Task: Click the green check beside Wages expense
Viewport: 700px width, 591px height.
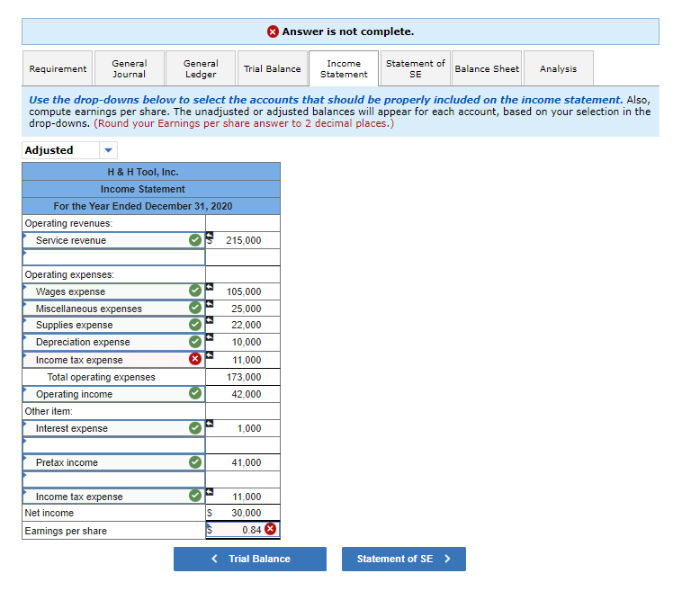Action: click(195, 291)
